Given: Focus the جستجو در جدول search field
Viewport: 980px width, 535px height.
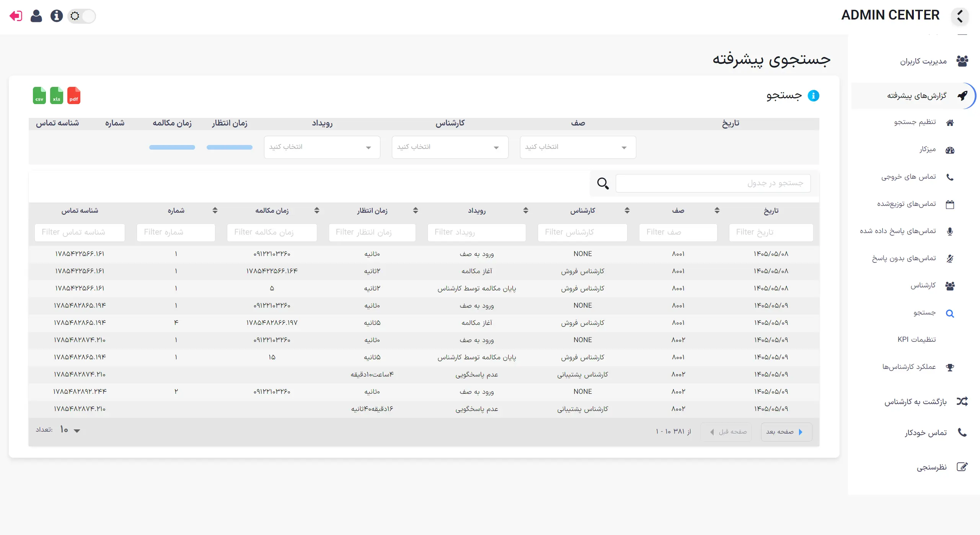Looking at the screenshot, I should (x=713, y=183).
